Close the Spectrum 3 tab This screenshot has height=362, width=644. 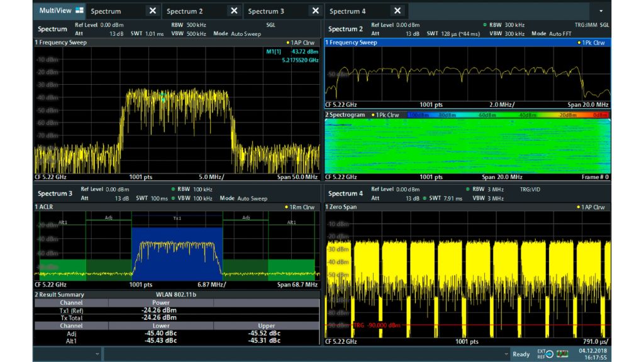click(x=315, y=11)
